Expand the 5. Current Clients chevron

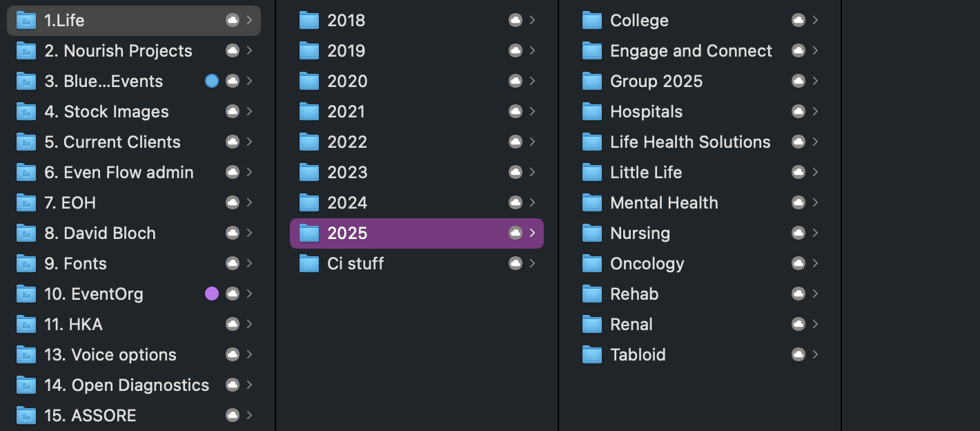coord(249,142)
